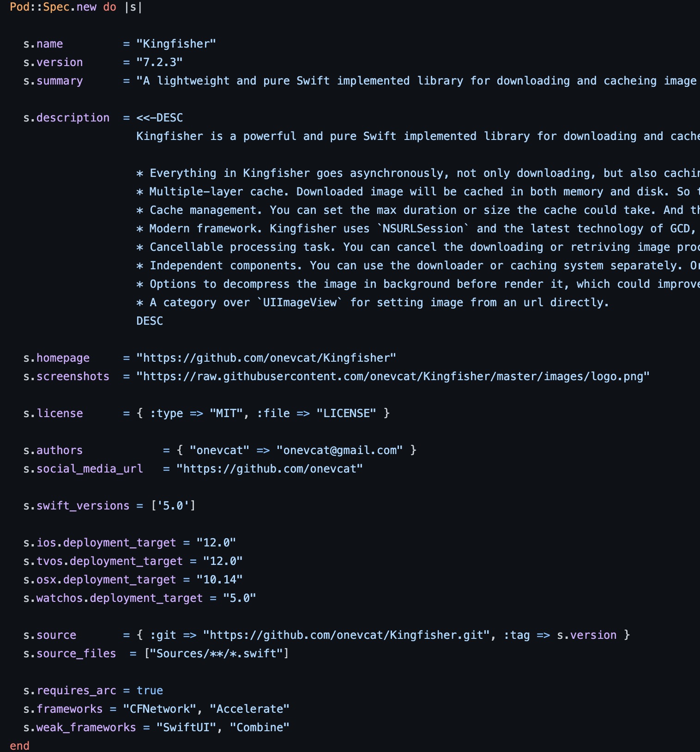
Task: Click the "Kingfisher" name string
Action: click(x=176, y=44)
